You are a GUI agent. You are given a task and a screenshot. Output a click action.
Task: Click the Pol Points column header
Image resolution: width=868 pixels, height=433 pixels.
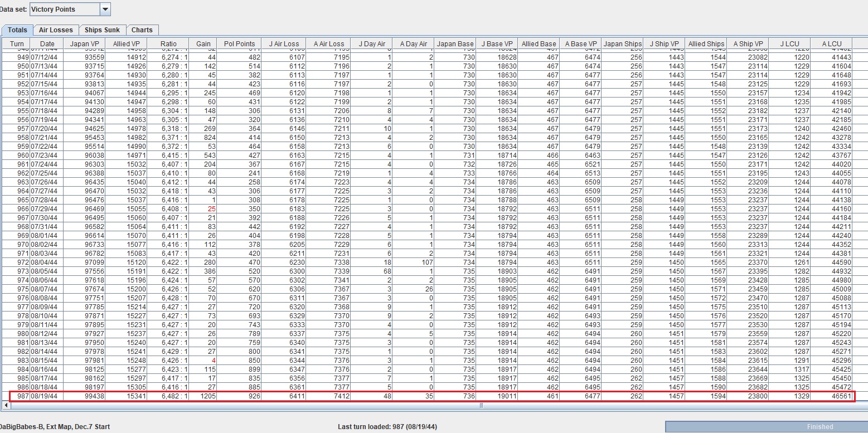240,43
